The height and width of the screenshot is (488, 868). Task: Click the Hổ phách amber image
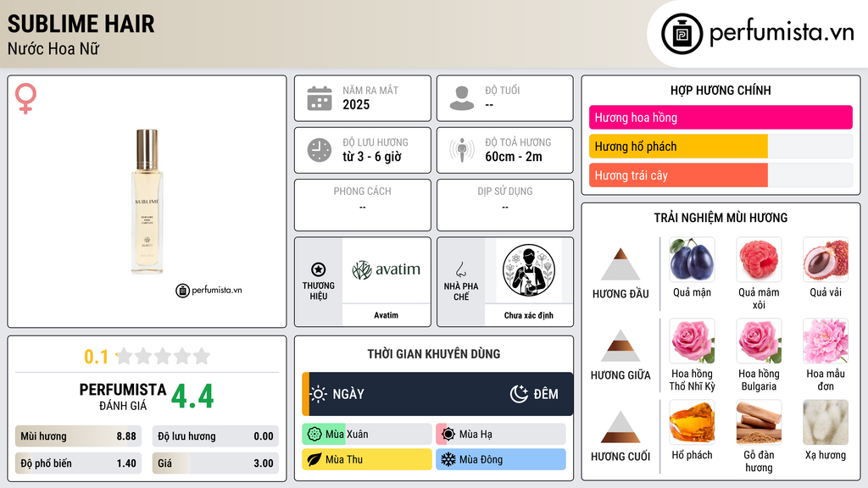pyautogui.click(x=692, y=422)
